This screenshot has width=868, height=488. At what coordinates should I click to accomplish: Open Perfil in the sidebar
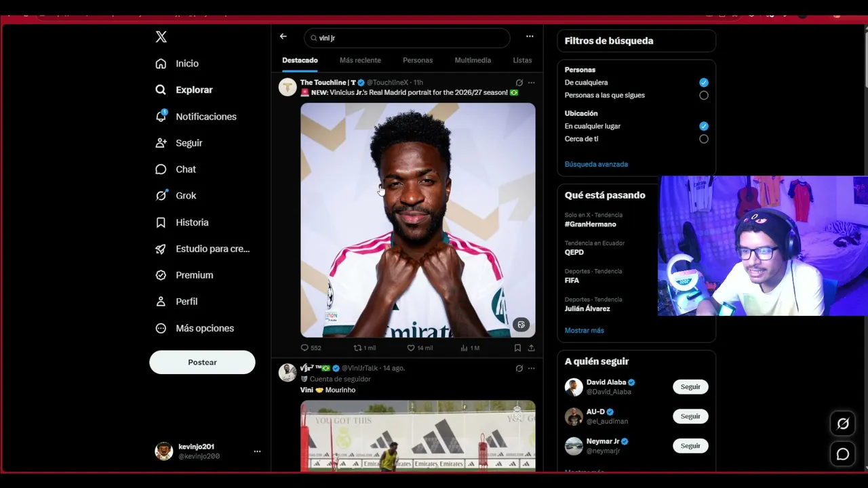pos(176,302)
